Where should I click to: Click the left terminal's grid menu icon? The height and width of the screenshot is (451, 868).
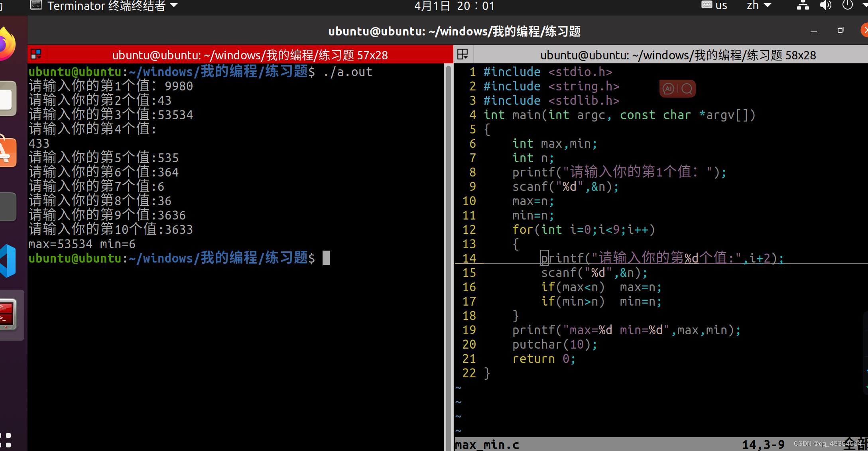tap(36, 55)
